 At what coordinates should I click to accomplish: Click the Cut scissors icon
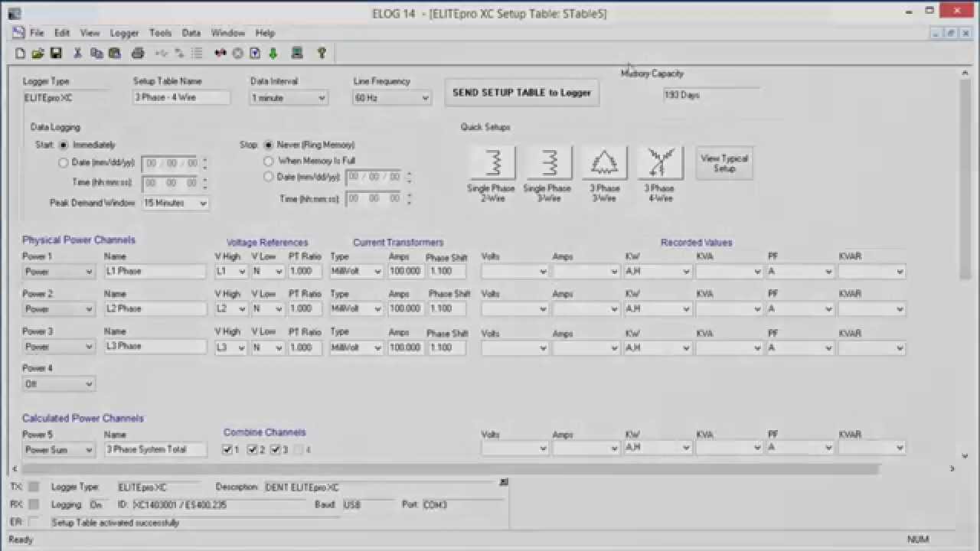[77, 54]
